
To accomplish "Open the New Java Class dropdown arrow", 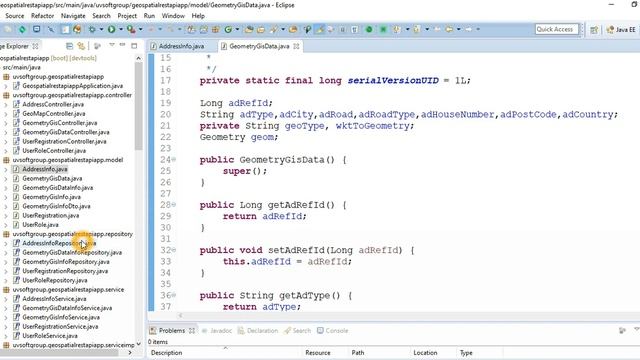I will pyautogui.click(x=237, y=29).
